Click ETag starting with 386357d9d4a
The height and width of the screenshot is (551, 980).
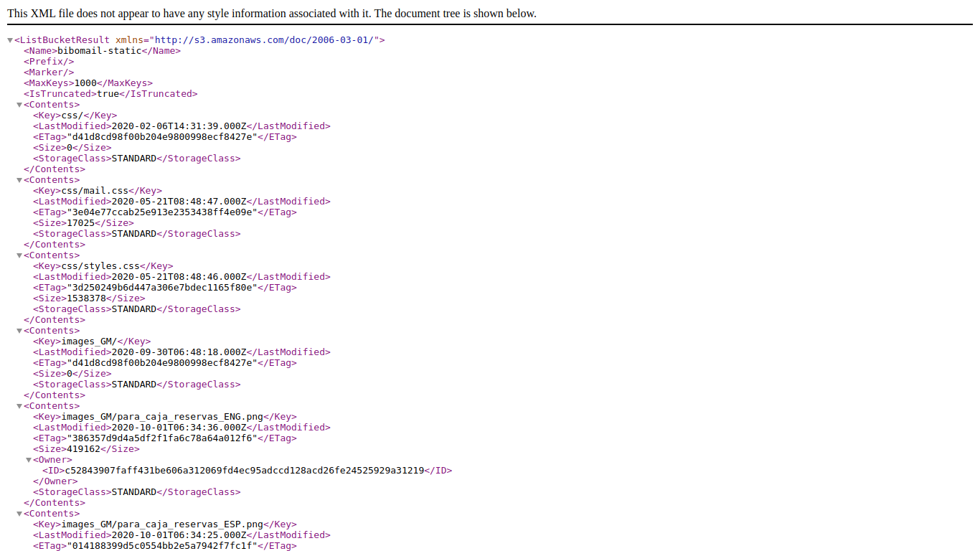click(x=164, y=438)
